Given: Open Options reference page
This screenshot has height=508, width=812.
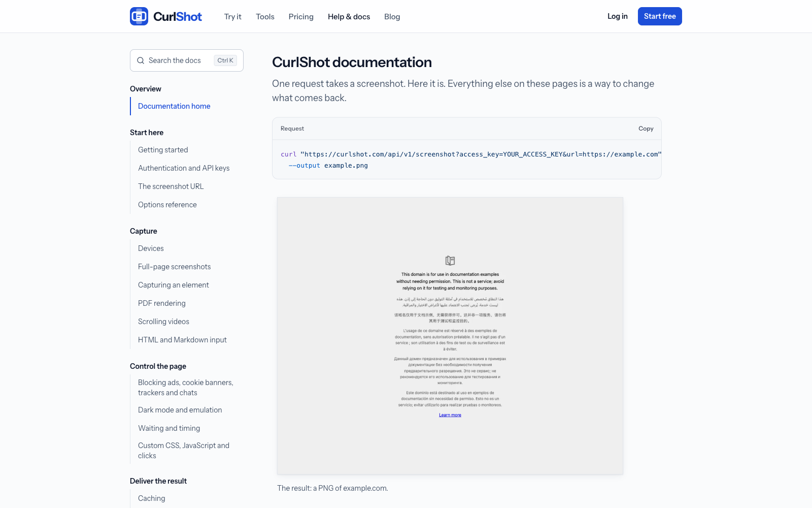Looking at the screenshot, I should point(167,205).
